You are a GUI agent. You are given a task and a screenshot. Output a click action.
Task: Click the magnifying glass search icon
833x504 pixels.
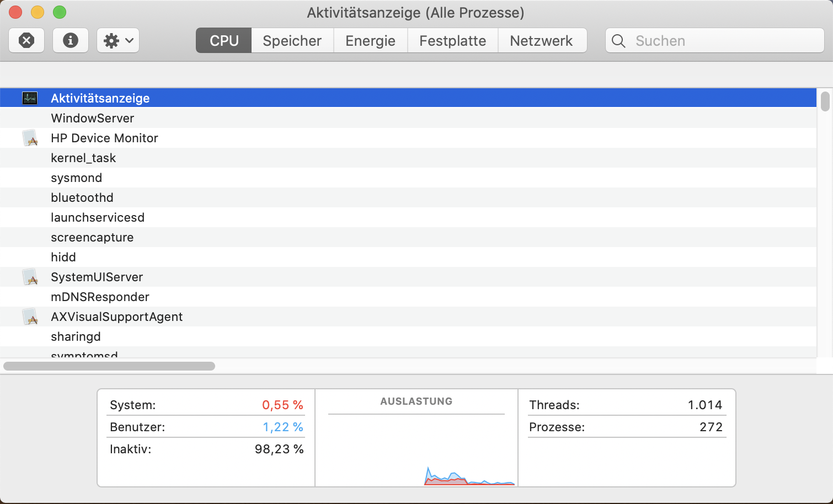coord(618,41)
